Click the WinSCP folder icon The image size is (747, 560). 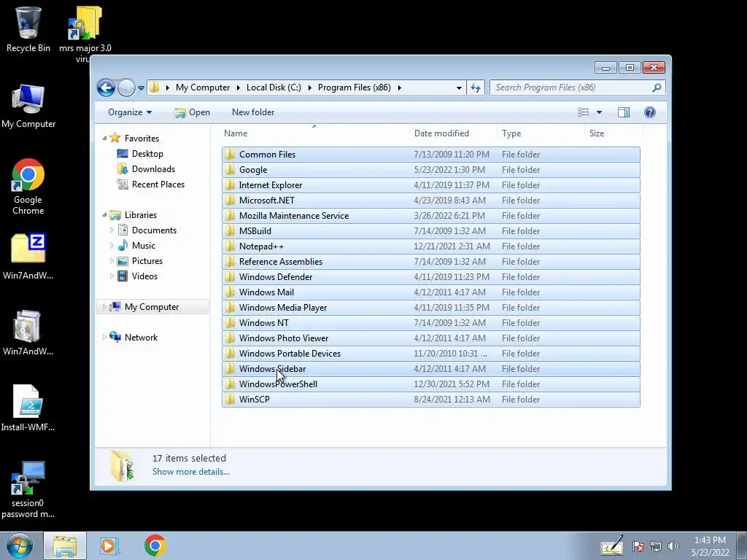(x=230, y=400)
